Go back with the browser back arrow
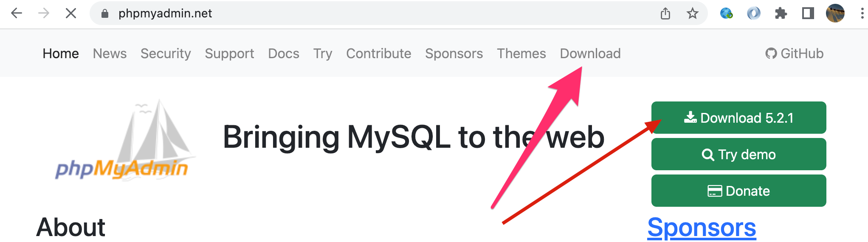Screen dimensions: 868x242 tap(17, 14)
